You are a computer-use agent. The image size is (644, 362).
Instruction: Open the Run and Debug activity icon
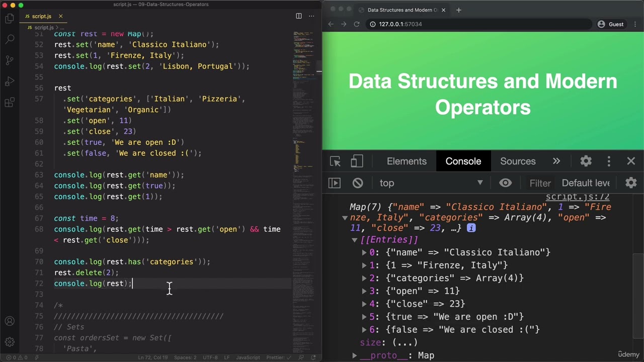10,81
